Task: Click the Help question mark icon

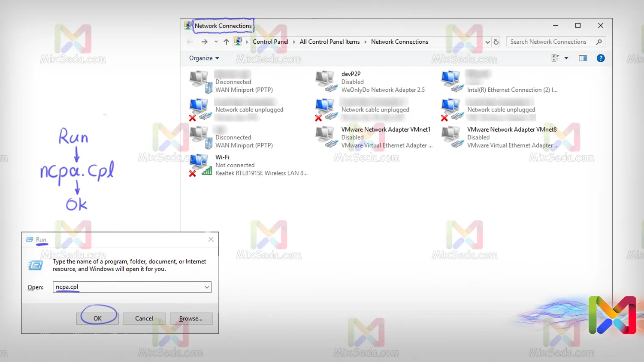Action: [600, 58]
